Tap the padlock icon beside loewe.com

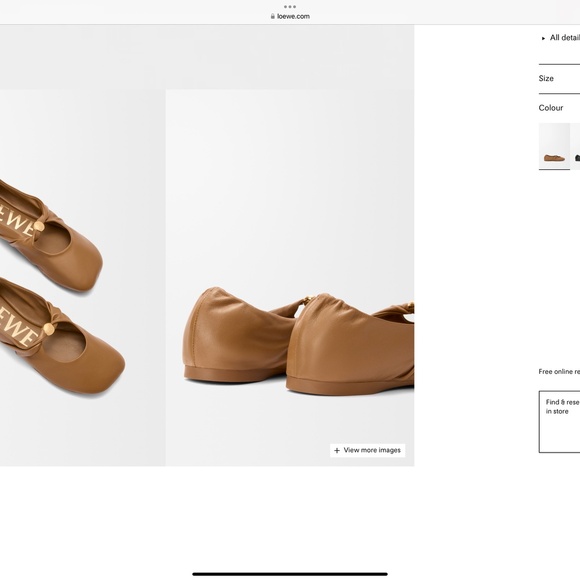coord(273,16)
